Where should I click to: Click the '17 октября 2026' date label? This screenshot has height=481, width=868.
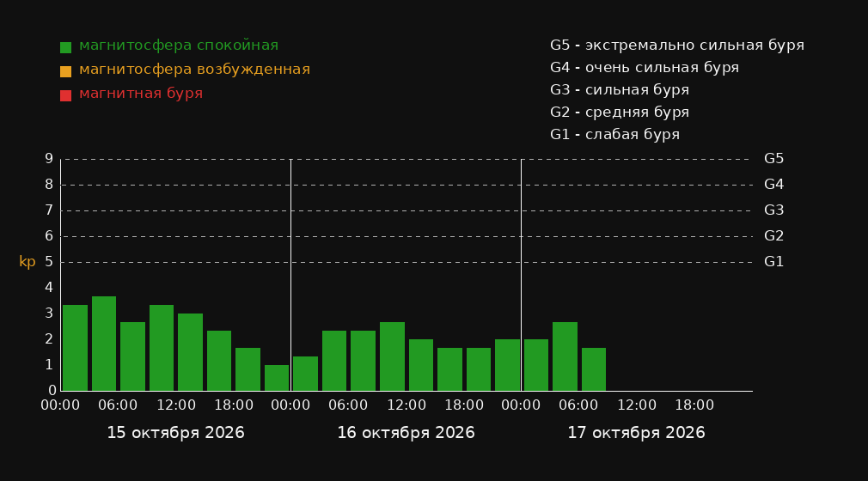click(x=636, y=433)
